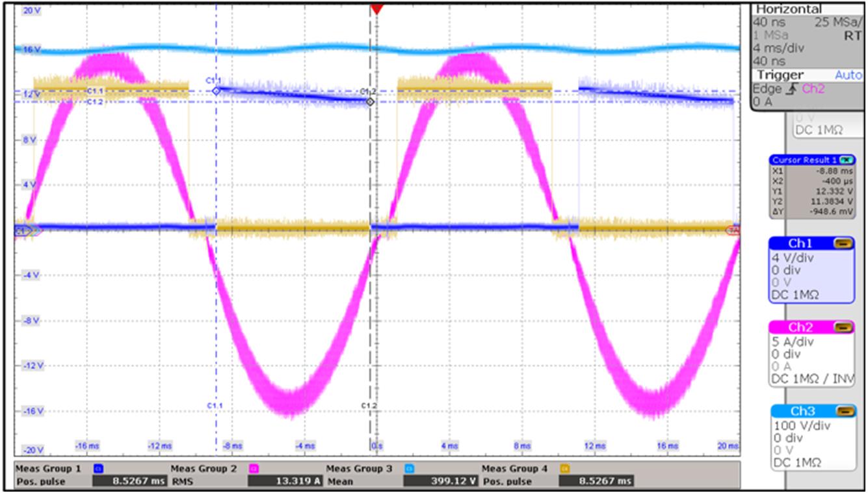Viewport: 868px width, 493px height.
Task: Minimize the Ch3 signal box
Action: pyautogui.click(x=845, y=411)
